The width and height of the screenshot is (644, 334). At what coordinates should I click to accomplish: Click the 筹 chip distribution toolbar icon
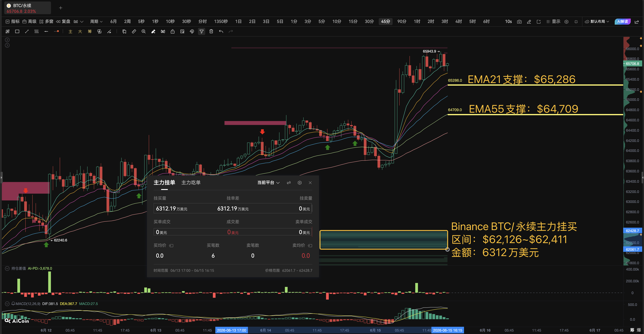[x=90, y=32]
